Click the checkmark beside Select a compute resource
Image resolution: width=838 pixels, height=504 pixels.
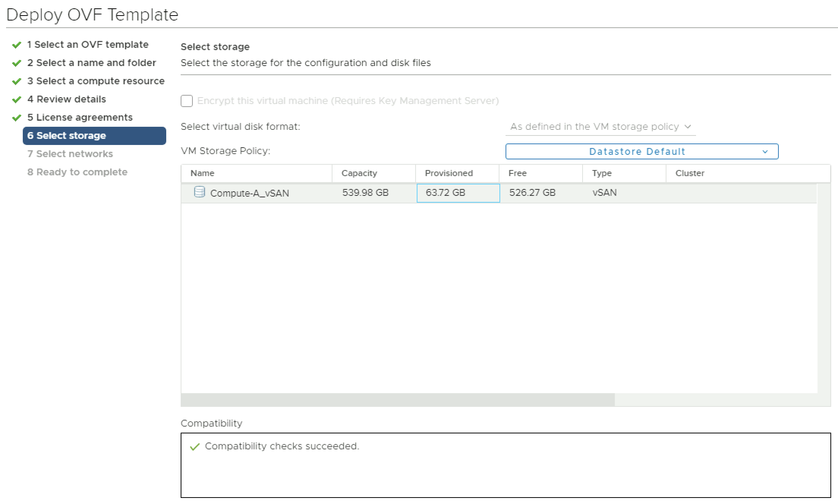(x=16, y=82)
